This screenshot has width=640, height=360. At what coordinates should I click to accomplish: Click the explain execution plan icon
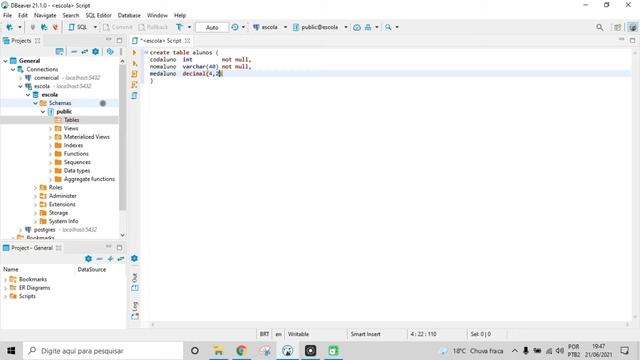tap(134, 85)
